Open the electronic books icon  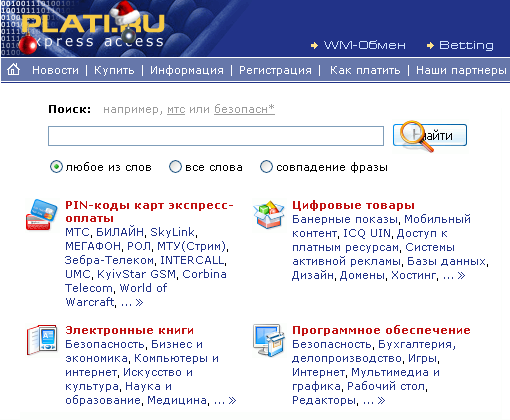coord(42,340)
